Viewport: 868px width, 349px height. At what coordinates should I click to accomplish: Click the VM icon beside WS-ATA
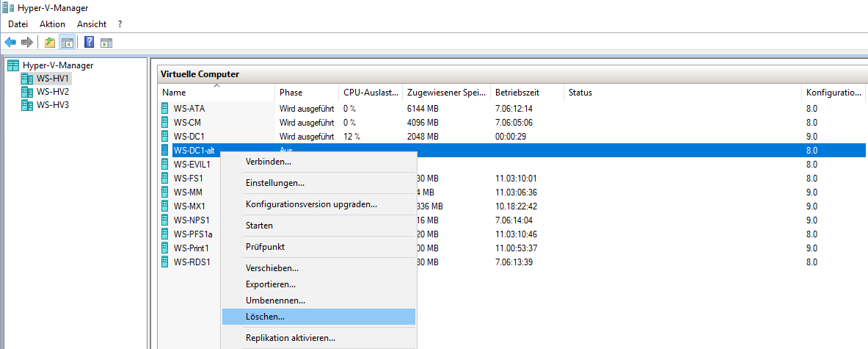tap(164, 109)
